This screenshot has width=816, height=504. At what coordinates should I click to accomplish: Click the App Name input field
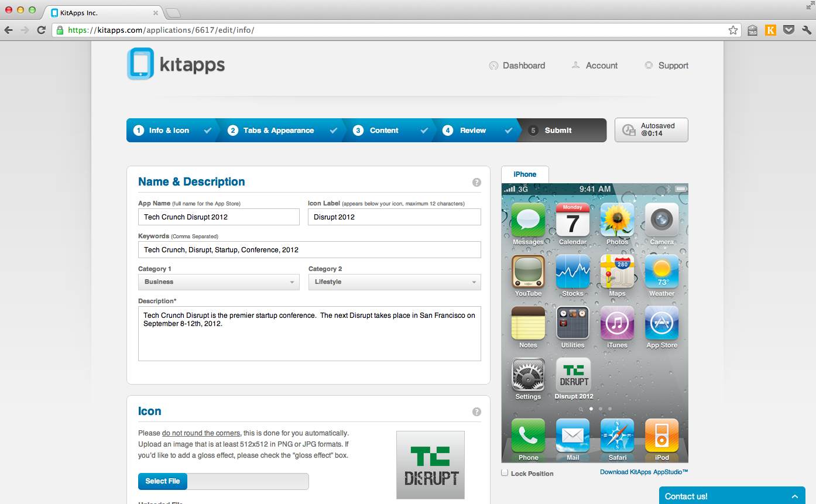coord(219,217)
